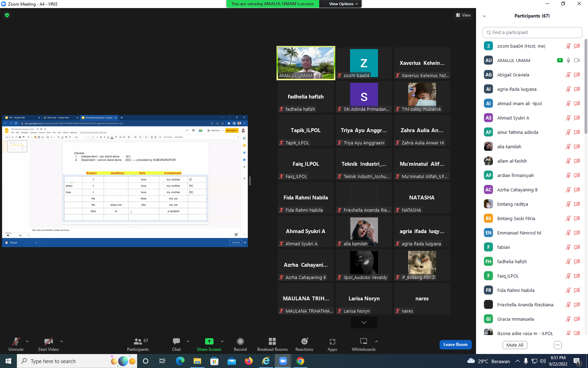
Task: Open the Whiteboards icon
Action: tap(364, 341)
